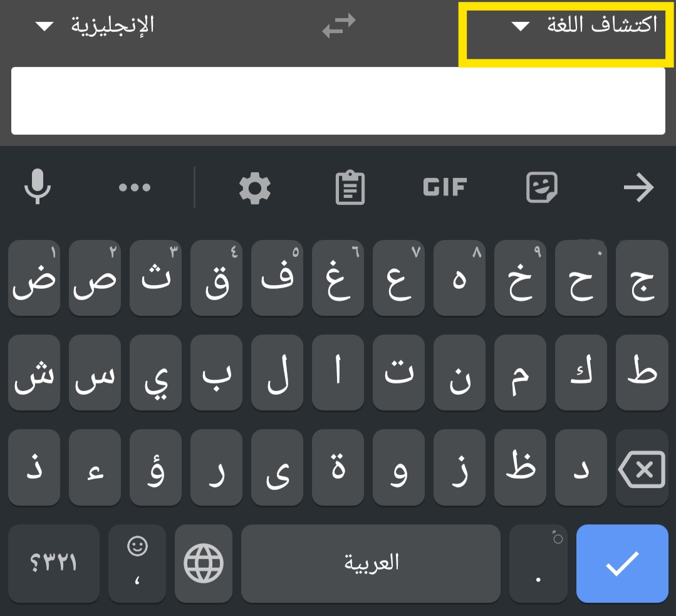Open keyboard settings gear icon

tap(255, 187)
